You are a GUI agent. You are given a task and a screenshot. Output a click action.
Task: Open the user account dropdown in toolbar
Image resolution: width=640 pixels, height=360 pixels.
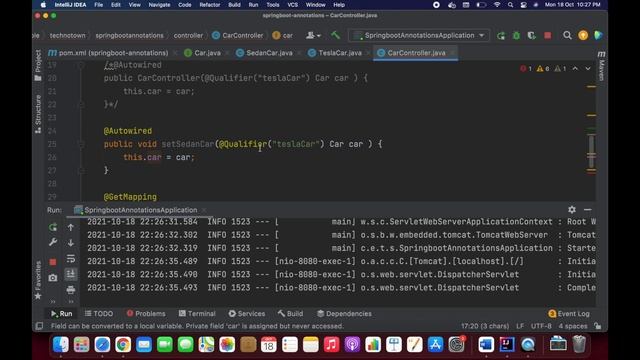[313, 36]
